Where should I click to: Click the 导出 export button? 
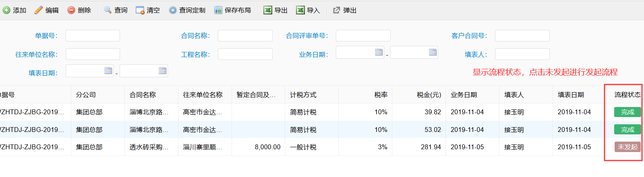[276, 10]
